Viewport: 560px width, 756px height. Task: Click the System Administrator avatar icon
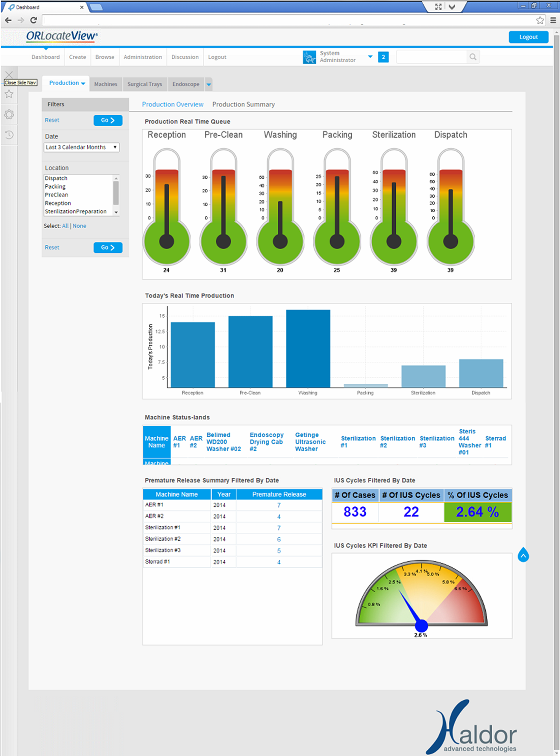[x=309, y=57]
